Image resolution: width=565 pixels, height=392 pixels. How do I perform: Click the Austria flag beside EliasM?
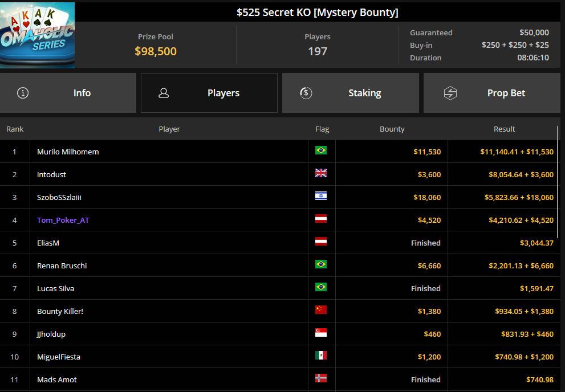[x=320, y=242]
